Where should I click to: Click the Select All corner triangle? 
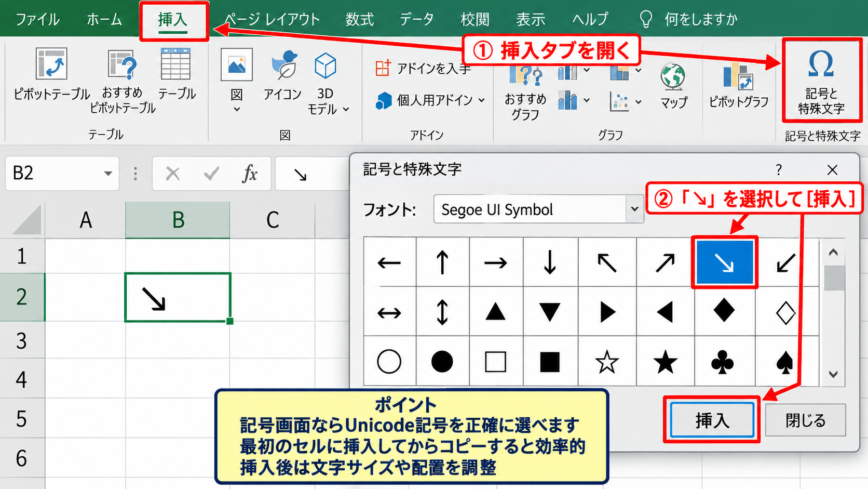pyautogui.click(x=27, y=220)
